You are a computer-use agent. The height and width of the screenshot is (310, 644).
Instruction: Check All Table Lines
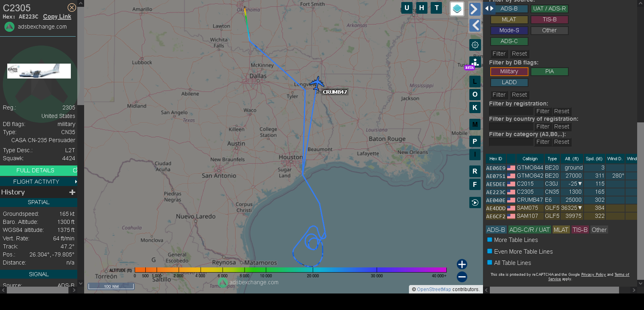pos(490,262)
